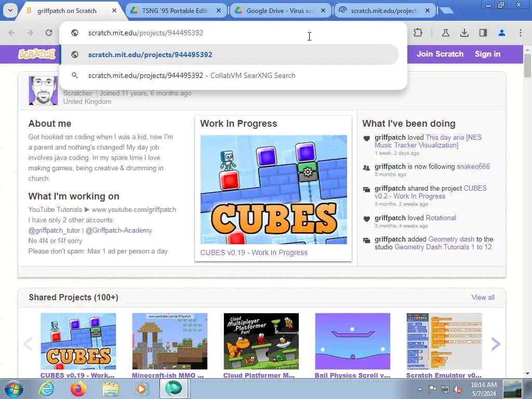This screenshot has height=399, width=532.
Task: Show hidden system tray icons arrow
Action: click(x=420, y=389)
